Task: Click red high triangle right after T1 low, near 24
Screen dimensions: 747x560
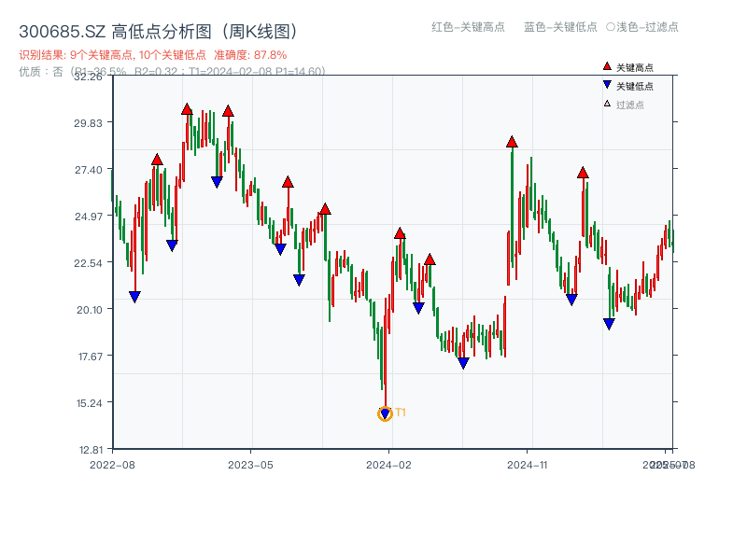Action: [x=400, y=233]
